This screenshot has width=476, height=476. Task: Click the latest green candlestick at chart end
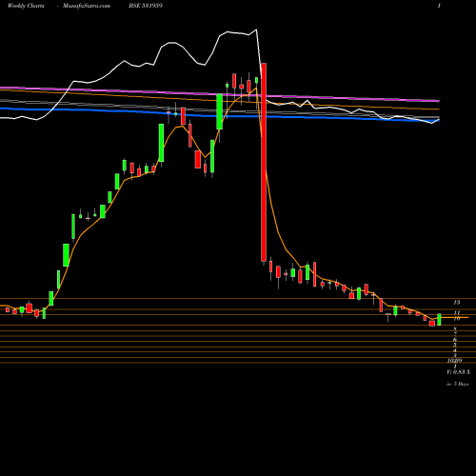pos(439,320)
